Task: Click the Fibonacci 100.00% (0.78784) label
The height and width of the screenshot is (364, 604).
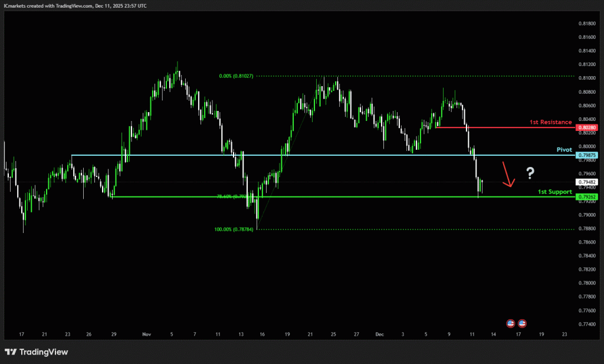Action: (x=234, y=229)
